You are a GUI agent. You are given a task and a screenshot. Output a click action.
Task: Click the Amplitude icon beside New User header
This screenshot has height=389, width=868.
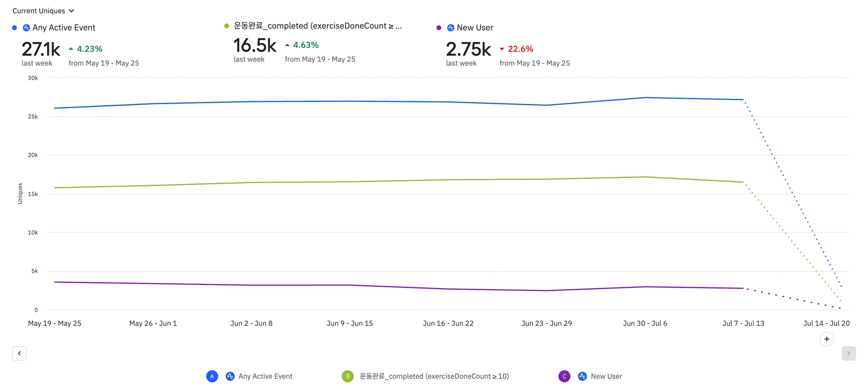(x=451, y=28)
